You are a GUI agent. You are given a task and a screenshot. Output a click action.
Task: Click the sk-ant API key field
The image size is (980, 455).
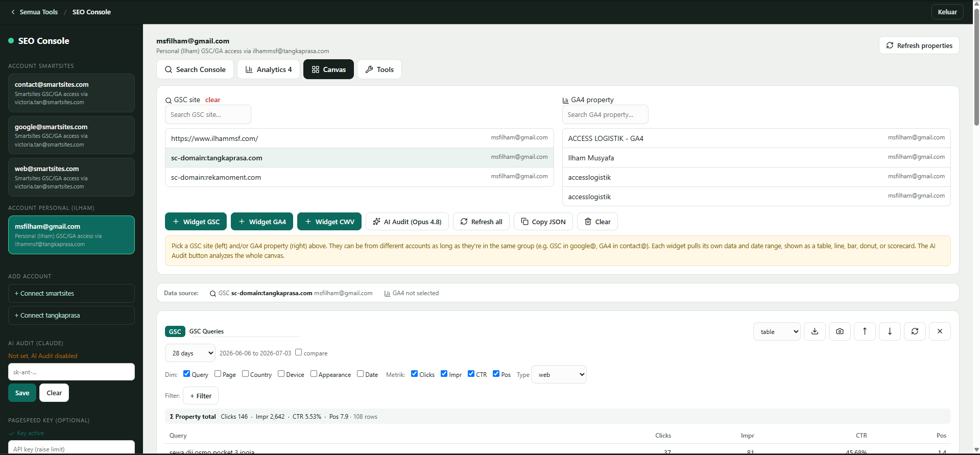click(71, 372)
